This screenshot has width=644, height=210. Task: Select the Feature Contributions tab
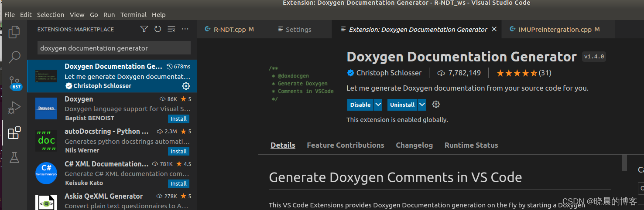(346, 145)
